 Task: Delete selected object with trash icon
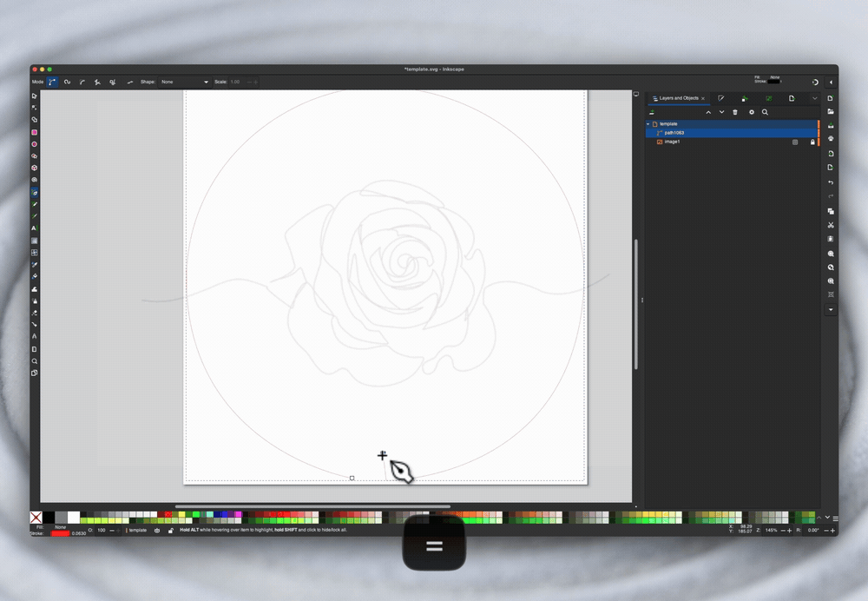[x=735, y=112]
